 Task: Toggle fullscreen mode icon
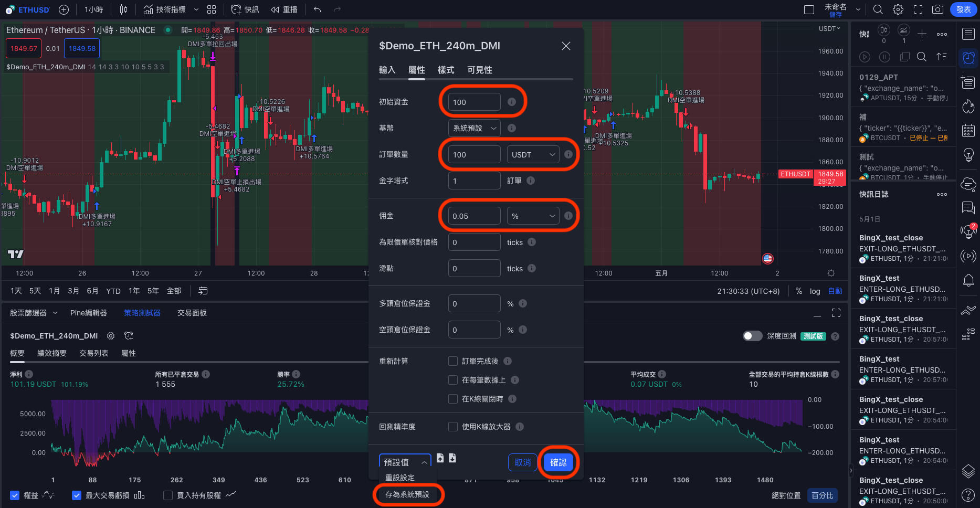click(x=918, y=9)
